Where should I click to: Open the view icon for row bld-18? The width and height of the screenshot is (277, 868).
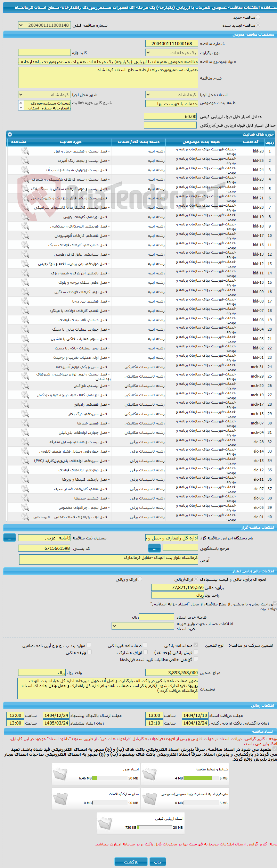pos(25,226)
